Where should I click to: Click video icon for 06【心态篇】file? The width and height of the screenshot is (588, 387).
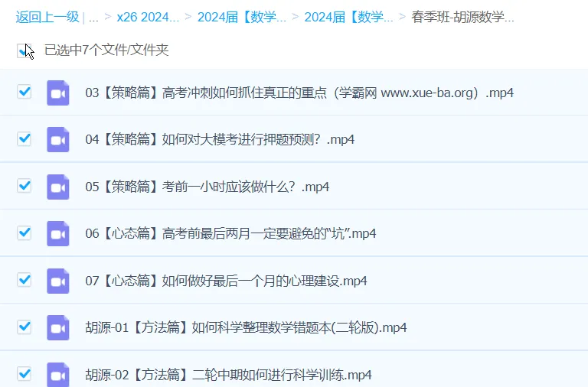click(58, 233)
